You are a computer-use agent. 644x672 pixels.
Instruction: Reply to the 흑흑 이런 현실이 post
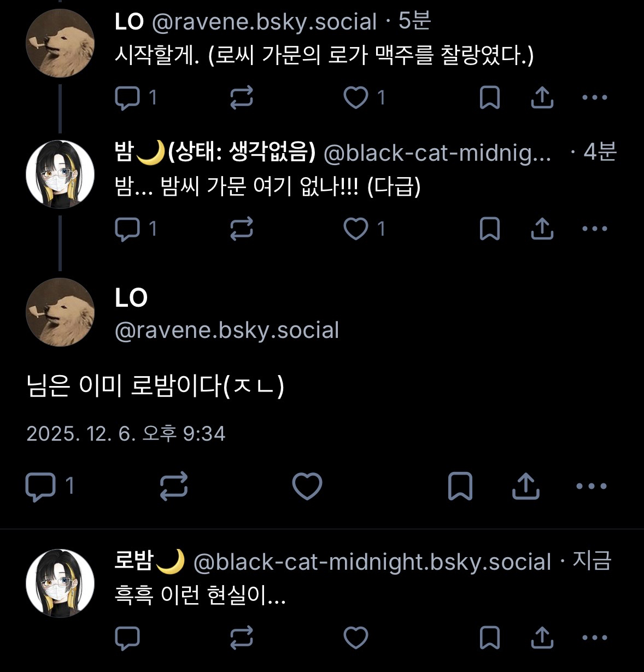[x=128, y=638]
